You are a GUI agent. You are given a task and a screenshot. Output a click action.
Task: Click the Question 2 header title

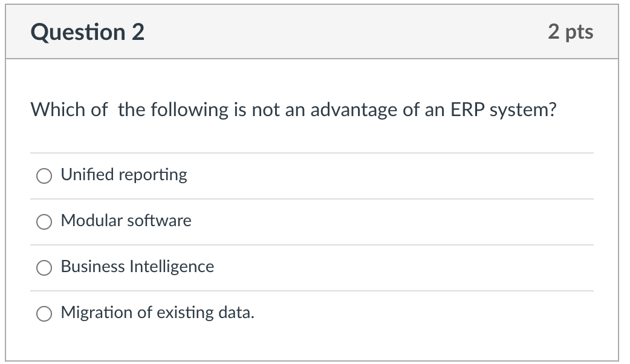[x=88, y=32]
